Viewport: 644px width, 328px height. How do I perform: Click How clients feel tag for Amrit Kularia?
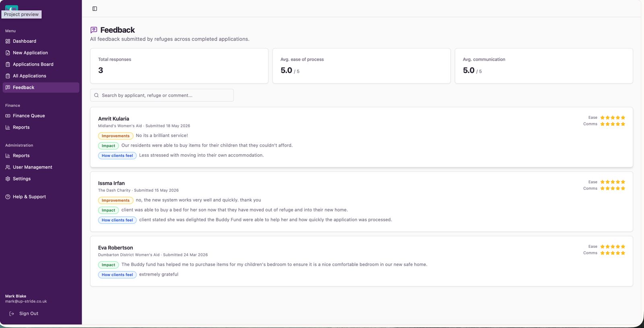tap(117, 156)
